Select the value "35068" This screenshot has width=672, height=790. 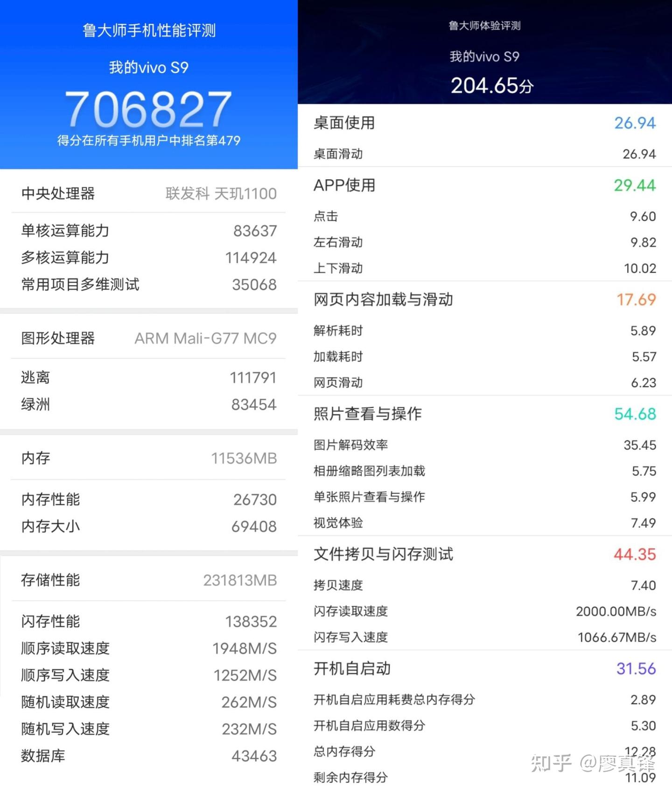[x=255, y=285]
